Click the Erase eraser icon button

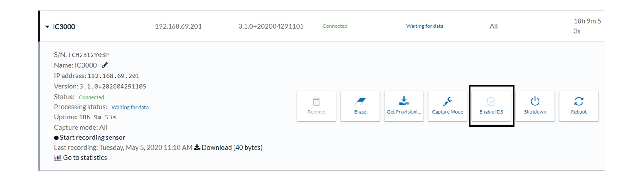(x=360, y=106)
